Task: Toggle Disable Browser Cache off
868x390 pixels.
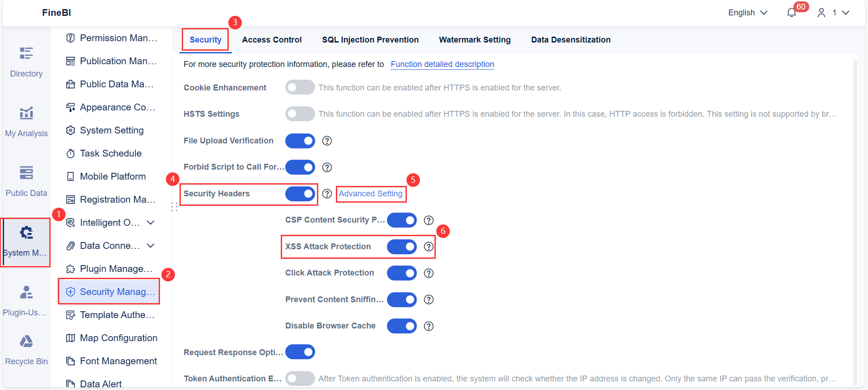Action: [402, 326]
